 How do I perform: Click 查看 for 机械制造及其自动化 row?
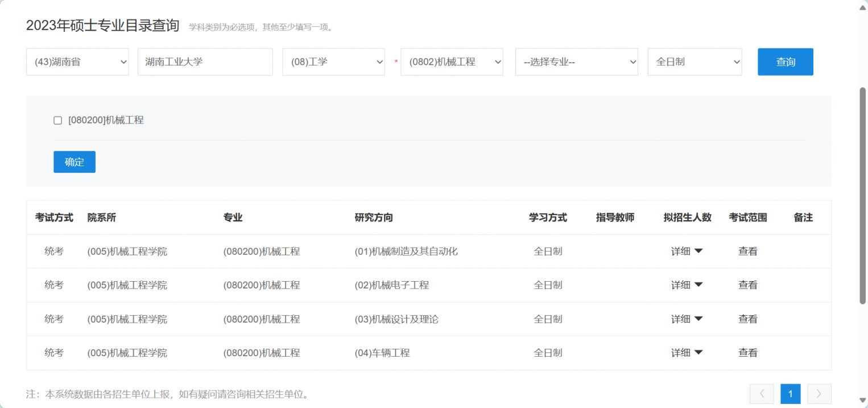click(748, 251)
